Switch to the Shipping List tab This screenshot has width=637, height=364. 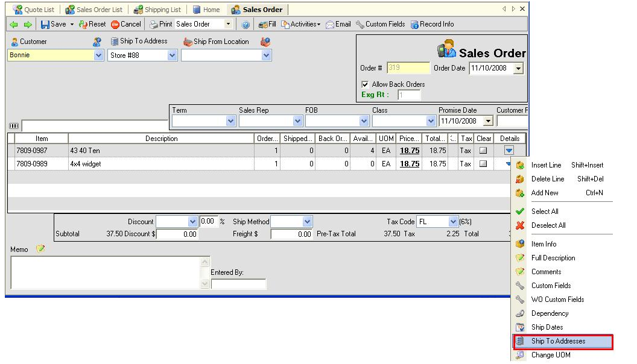[157, 9]
